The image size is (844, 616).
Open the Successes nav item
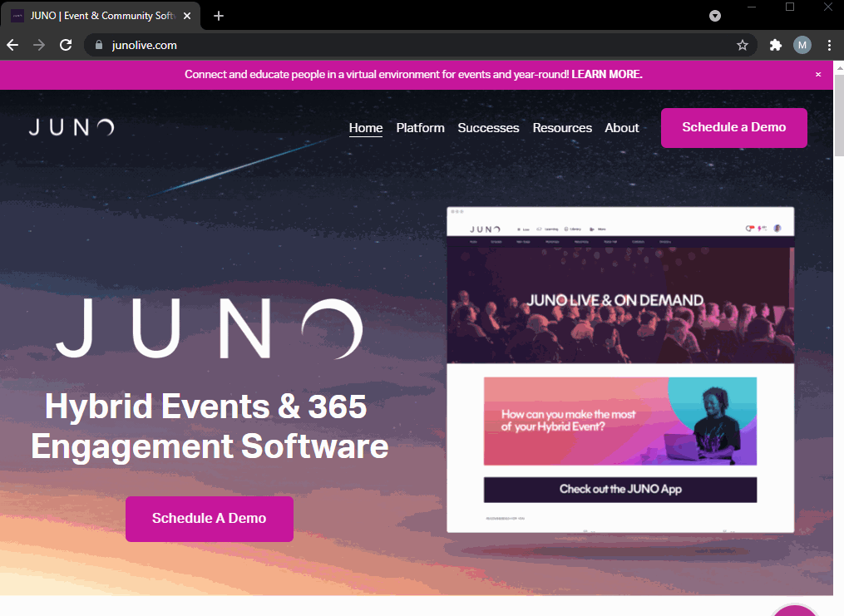[488, 128]
